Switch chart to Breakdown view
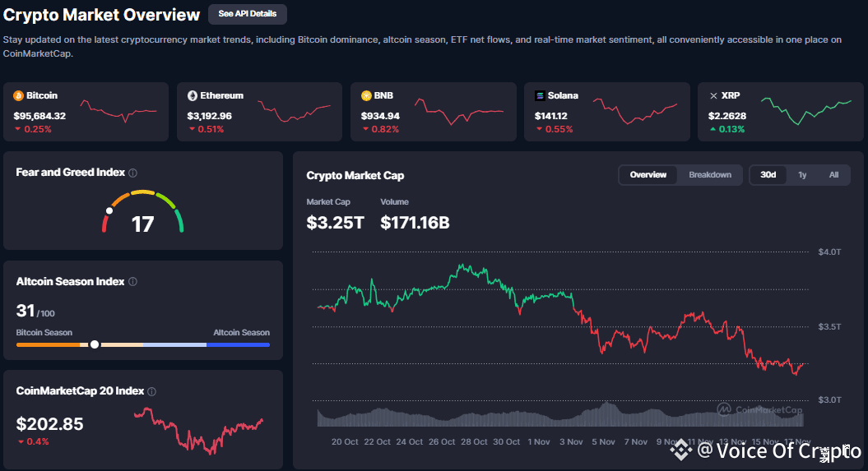Screen dimensions: 868x471 (710, 175)
